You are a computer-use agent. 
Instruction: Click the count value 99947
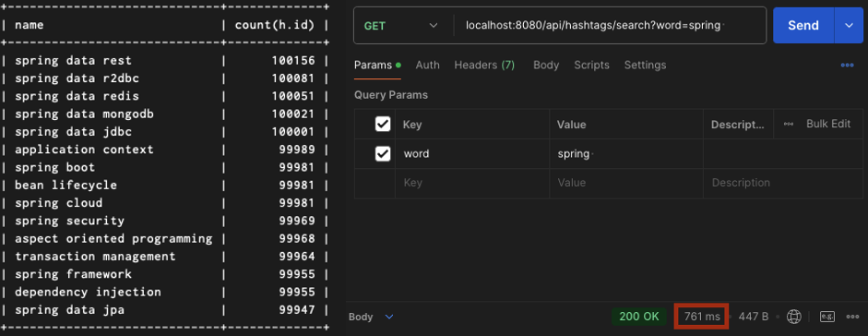coord(297,310)
